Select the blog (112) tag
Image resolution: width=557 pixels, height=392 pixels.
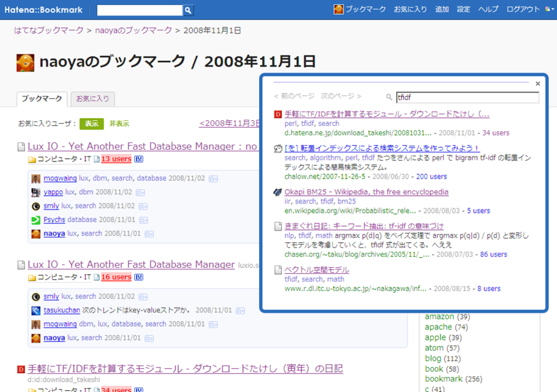tap(443, 359)
